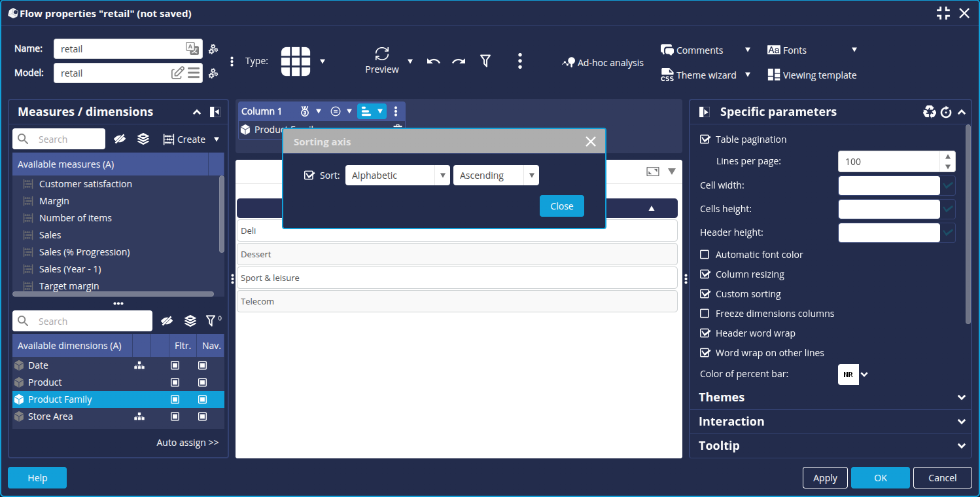Click the Apply button

tap(825, 478)
